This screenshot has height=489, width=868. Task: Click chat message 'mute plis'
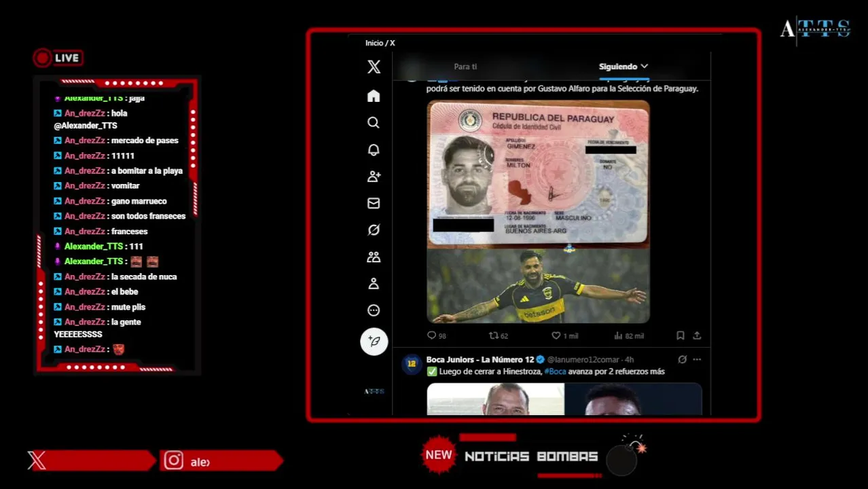click(x=128, y=307)
